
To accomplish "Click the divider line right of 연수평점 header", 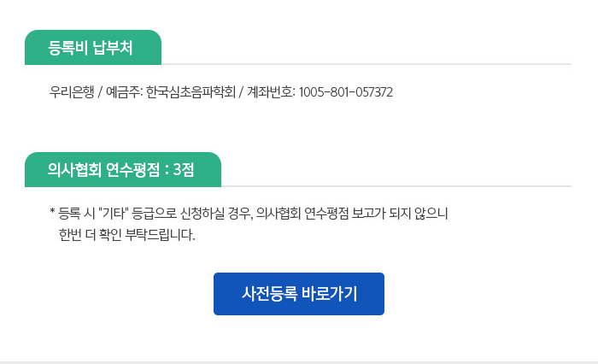I will 396,186.
